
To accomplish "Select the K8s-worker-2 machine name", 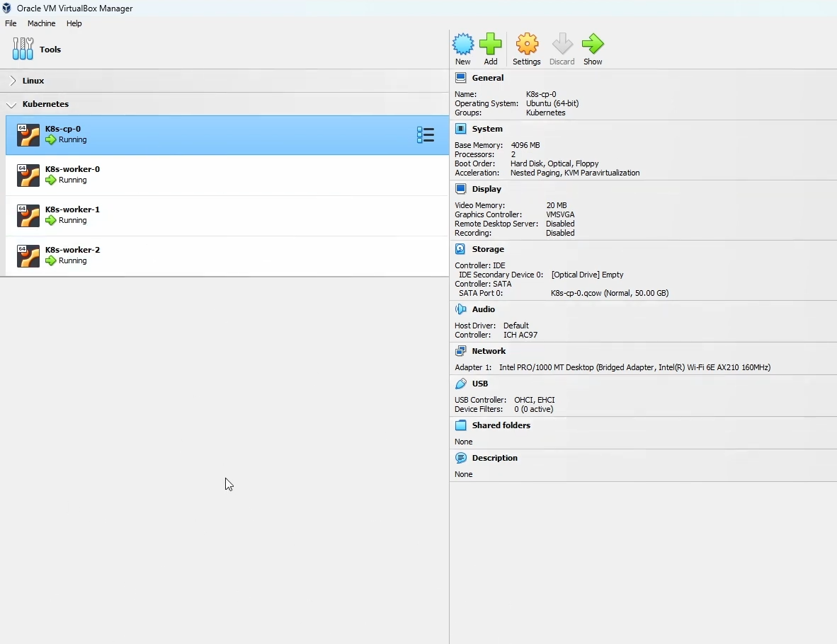I will click(x=73, y=250).
